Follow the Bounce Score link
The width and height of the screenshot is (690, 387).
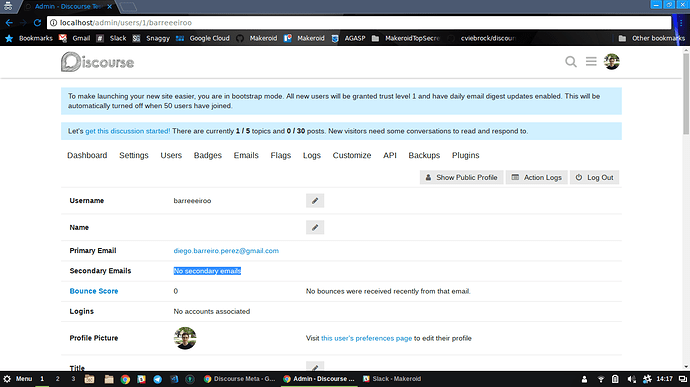(94, 291)
